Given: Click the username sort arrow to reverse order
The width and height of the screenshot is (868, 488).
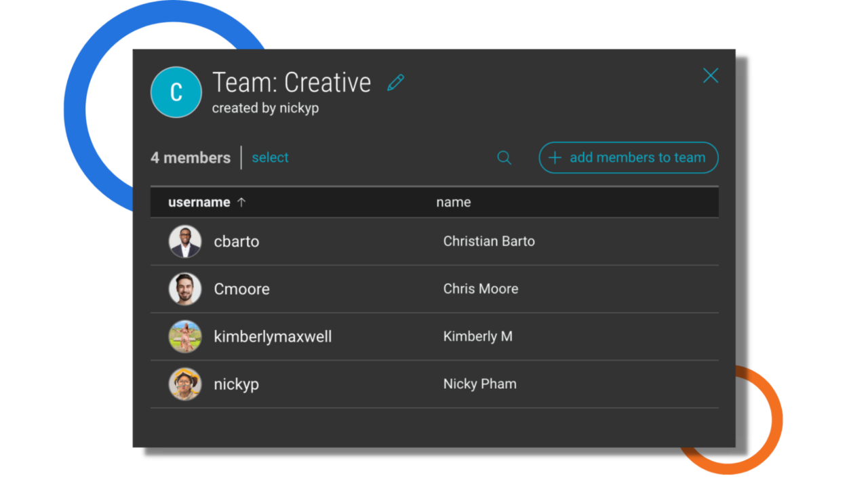Looking at the screenshot, I should coord(241,202).
